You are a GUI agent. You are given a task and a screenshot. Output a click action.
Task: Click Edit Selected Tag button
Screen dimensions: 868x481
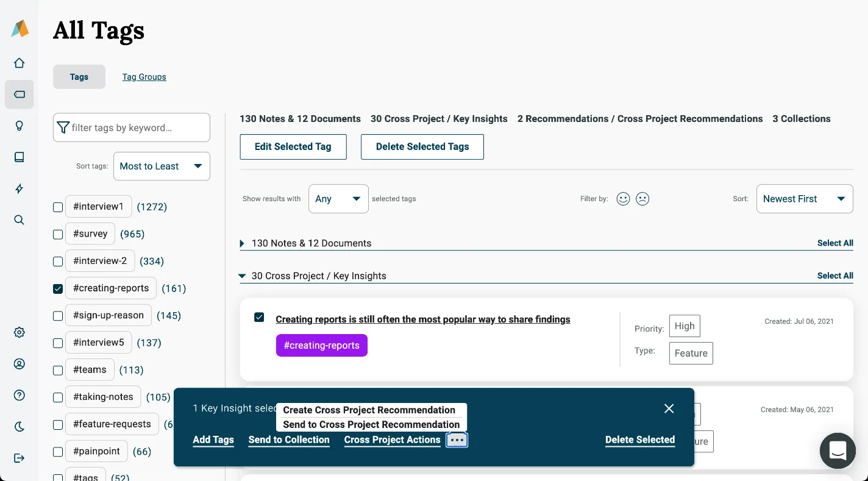293,147
